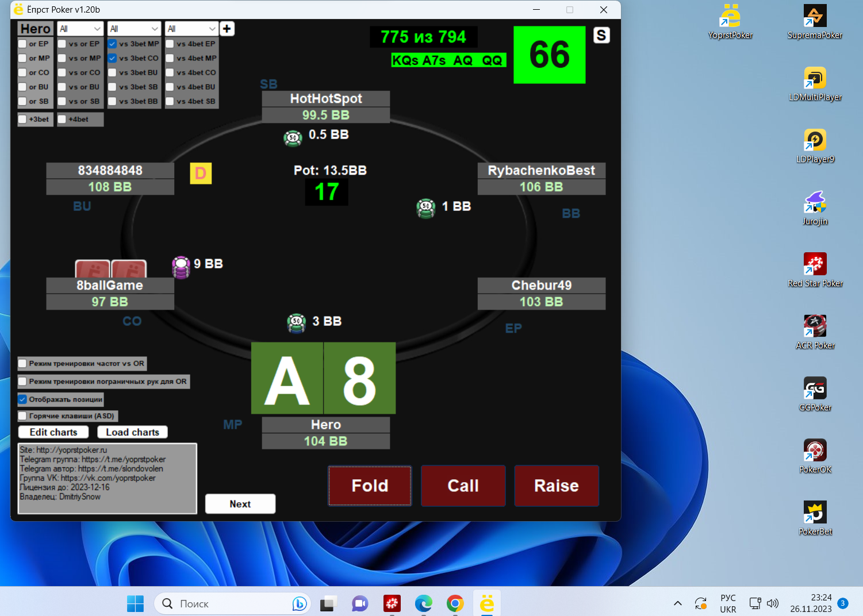Launch LDPlayer9 desktop icon

pyautogui.click(x=815, y=146)
